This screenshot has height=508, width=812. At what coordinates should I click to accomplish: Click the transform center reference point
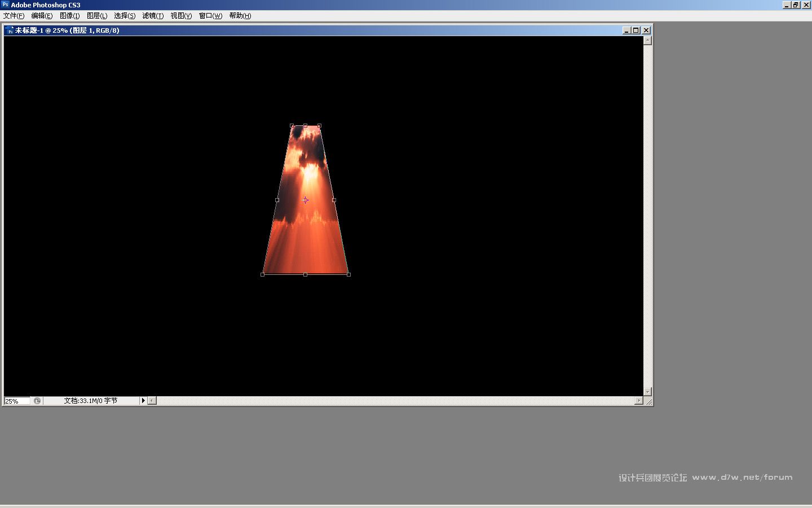(305, 200)
